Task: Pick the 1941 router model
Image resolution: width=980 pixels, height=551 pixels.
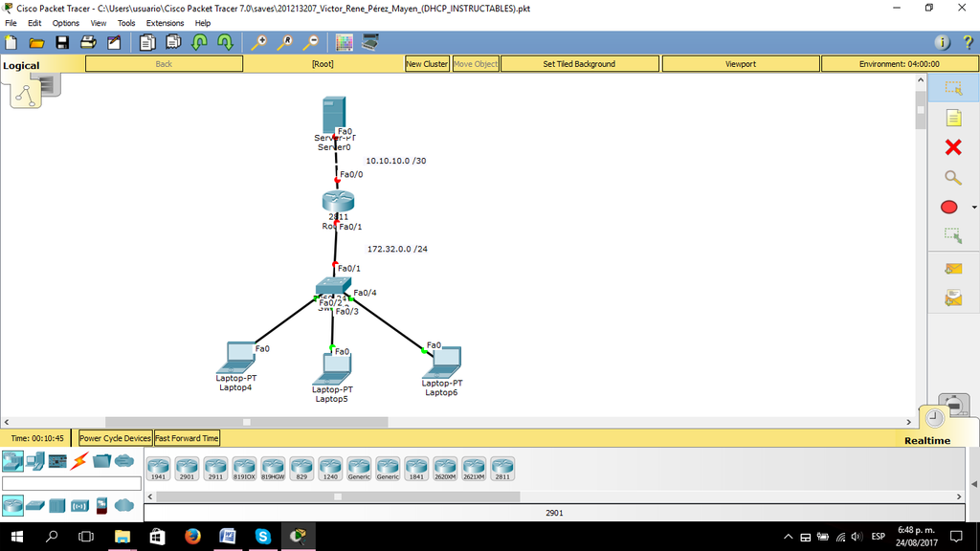Action: pos(158,468)
